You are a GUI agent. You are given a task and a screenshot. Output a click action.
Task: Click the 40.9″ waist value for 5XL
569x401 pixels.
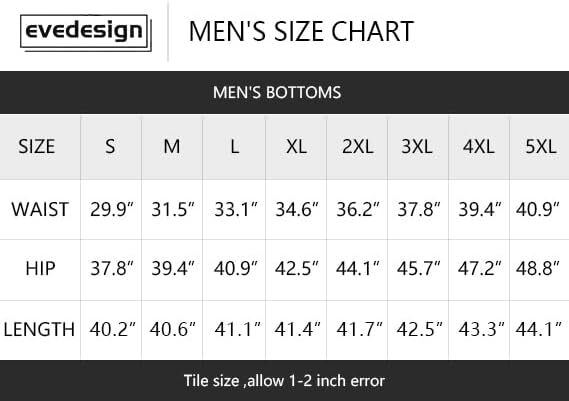(538, 209)
